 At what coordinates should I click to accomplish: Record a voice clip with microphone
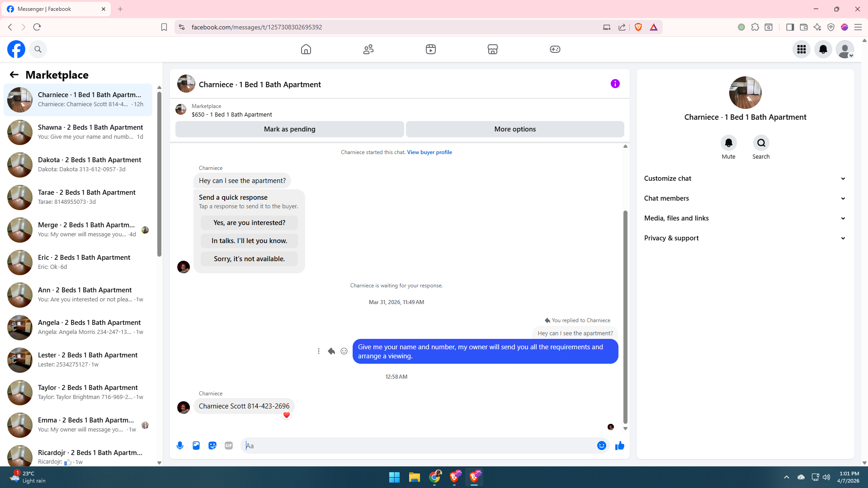(x=180, y=446)
